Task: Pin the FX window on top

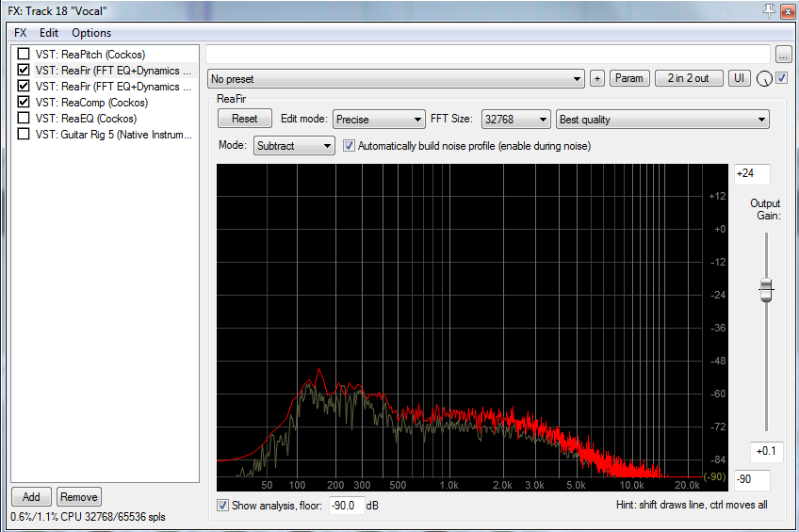Action: point(770,9)
